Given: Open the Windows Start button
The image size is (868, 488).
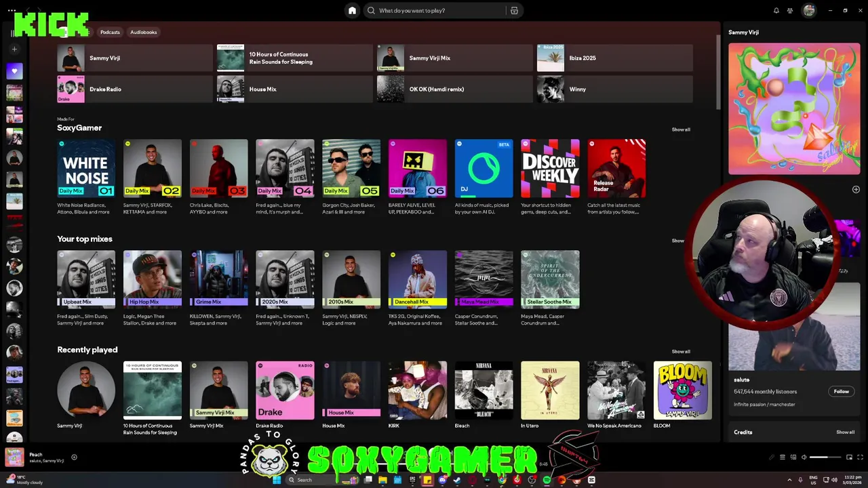Looking at the screenshot, I should pyautogui.click(x=277, y=480).
